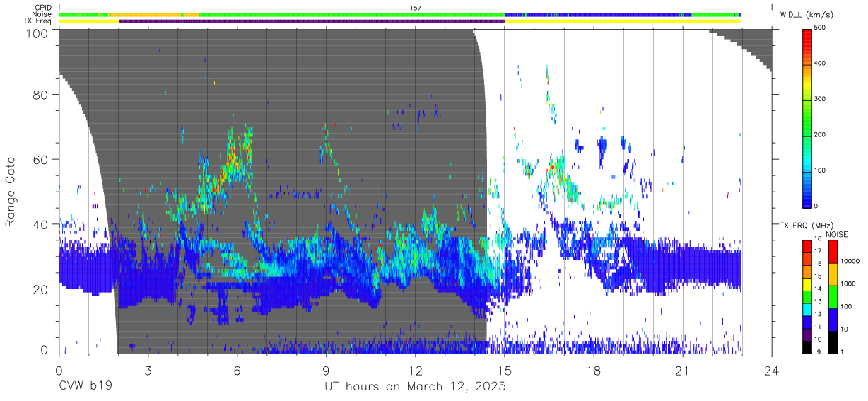The image size is (868, 401).
Task: Click the UT hours on March 12, 2025 title
Action: pyautogui.click(x=415, y=388)
